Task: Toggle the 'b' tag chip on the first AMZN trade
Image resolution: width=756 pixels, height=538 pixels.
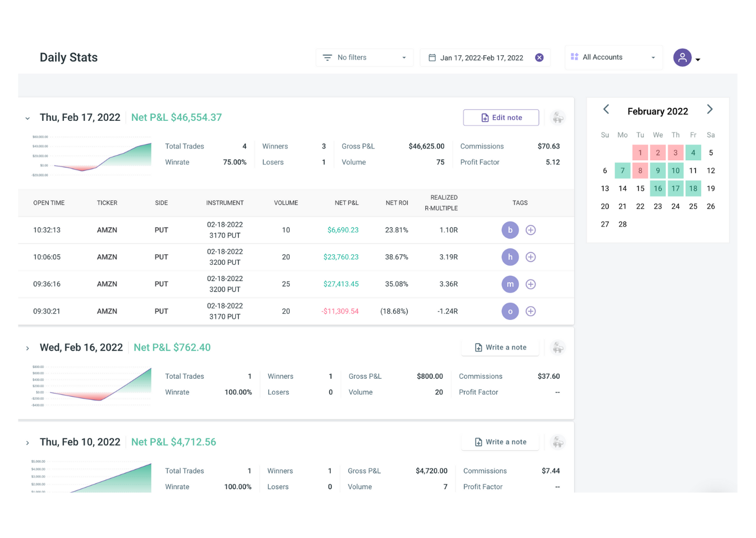Action: [510, 230]
